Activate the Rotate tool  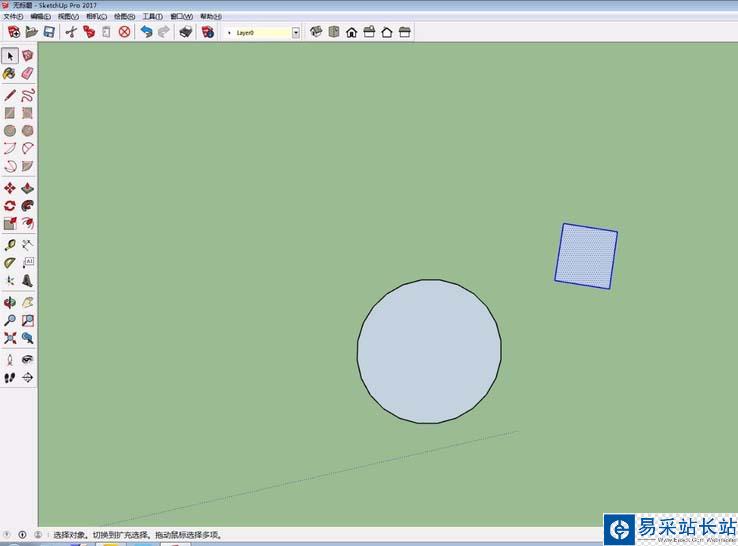click(10, 206)
